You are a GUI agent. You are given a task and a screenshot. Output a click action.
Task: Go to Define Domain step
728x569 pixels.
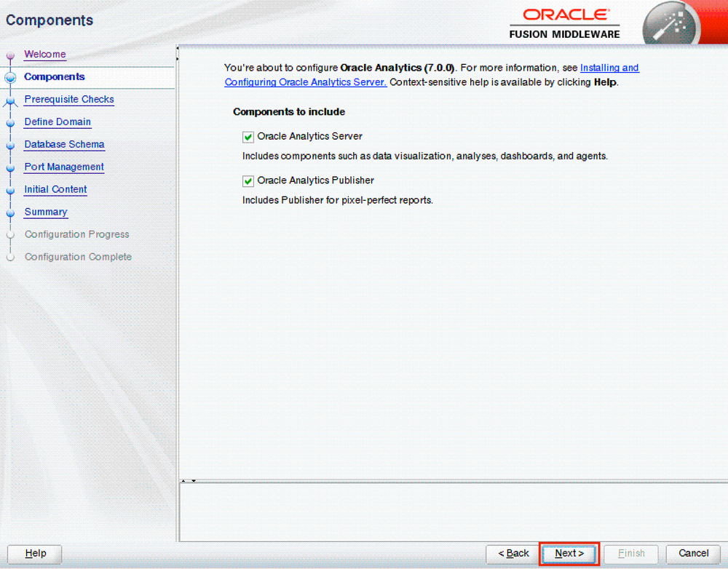(58, 122)
